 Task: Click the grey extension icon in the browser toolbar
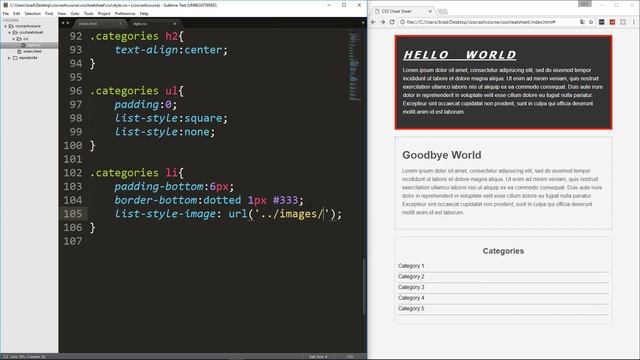[623, 22]
